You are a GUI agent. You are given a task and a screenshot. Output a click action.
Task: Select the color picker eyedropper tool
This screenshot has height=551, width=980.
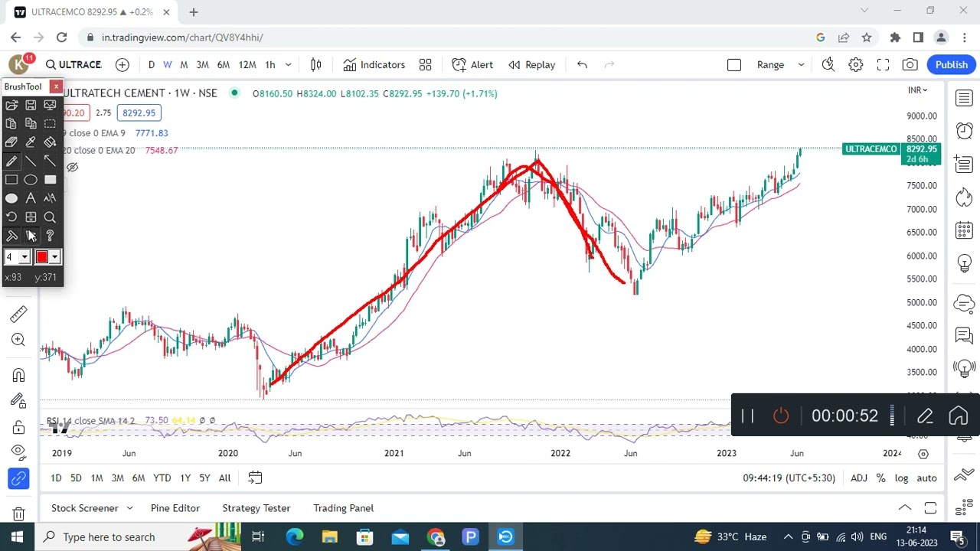coord(31,142)
